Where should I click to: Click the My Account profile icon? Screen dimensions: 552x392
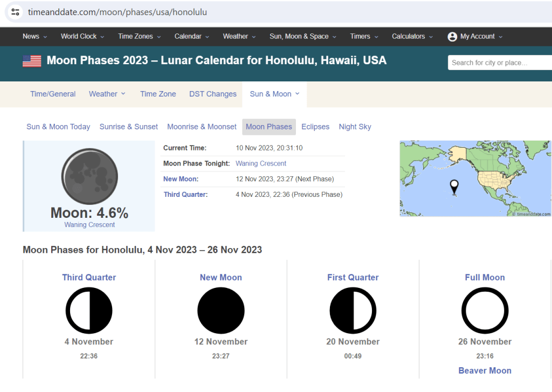pos(452,37)
